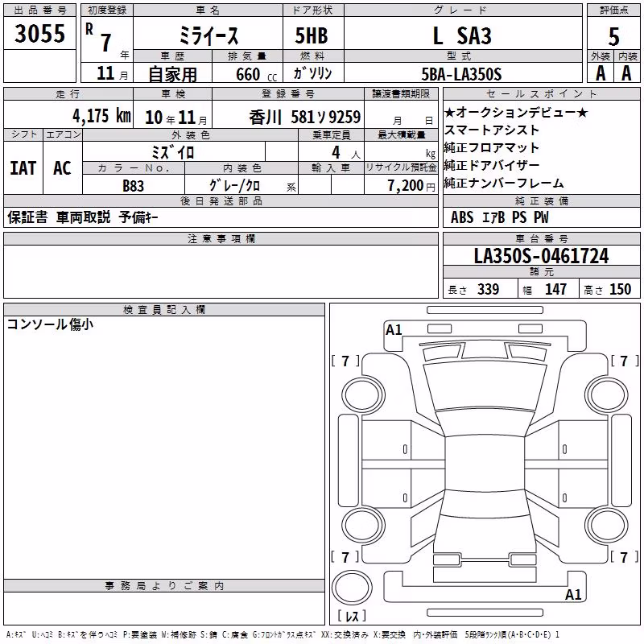Select the 車台番号 header

pyautogui.click(x=541, y=238)
